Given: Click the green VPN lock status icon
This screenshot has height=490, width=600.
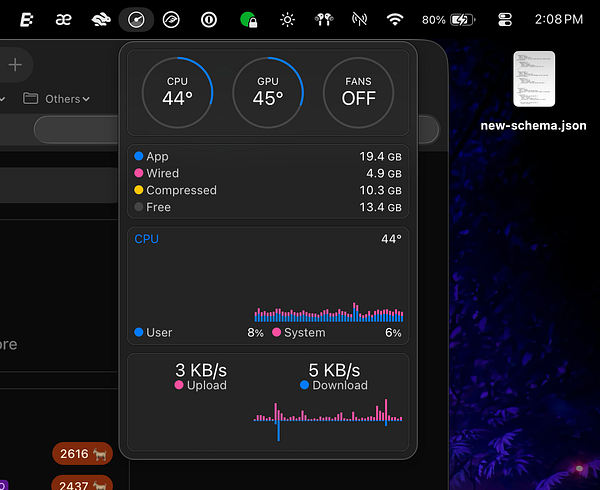Looking at the screenshot, I should click(x=248, y=20).
